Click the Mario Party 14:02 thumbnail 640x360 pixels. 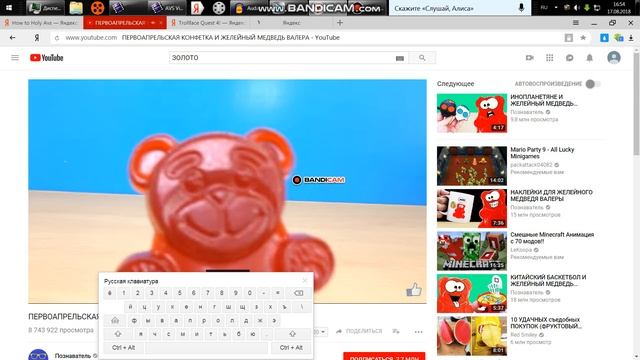[471, 166]
